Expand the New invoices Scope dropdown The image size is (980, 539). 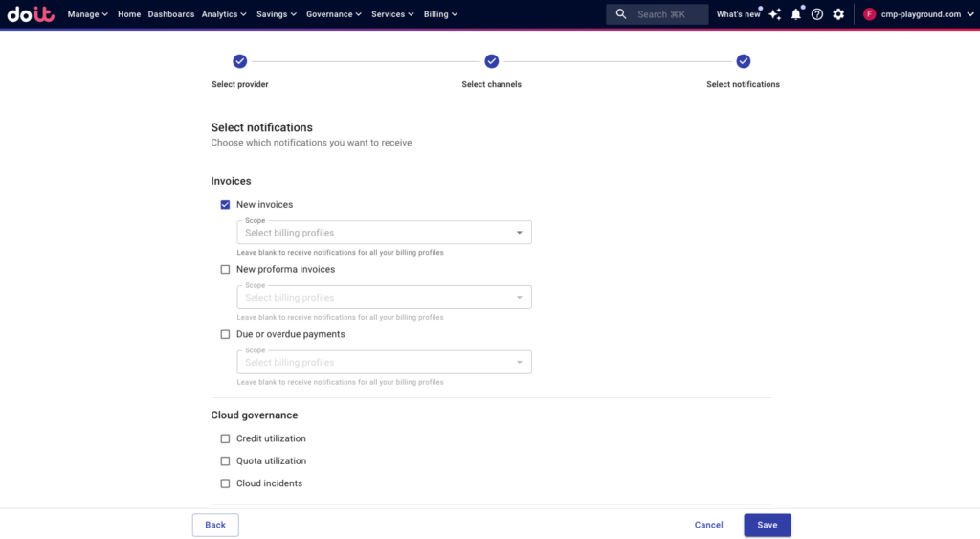[384, 233]
